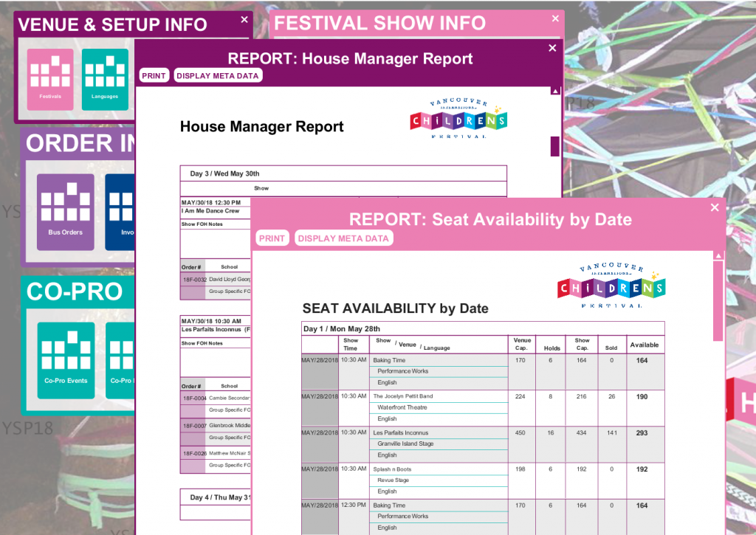Click the 'VENUE & SETUP INFO' panel title
The width and height of the screenshot is (756, 535).
pyautogui.click(x=112, y=24)
